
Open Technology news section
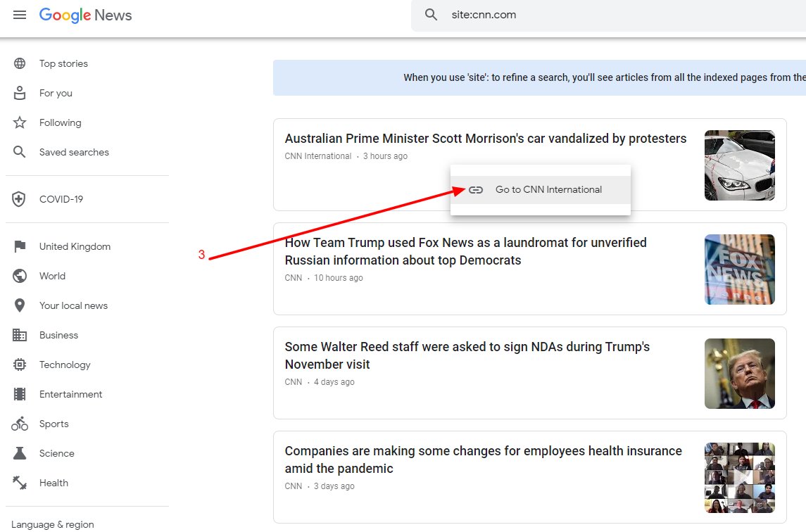tap(65, 365)
